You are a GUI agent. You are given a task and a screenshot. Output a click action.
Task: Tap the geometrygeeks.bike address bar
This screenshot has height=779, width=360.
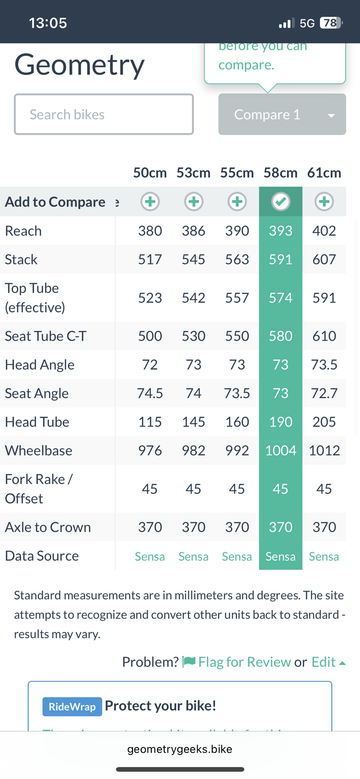[180, 749]
